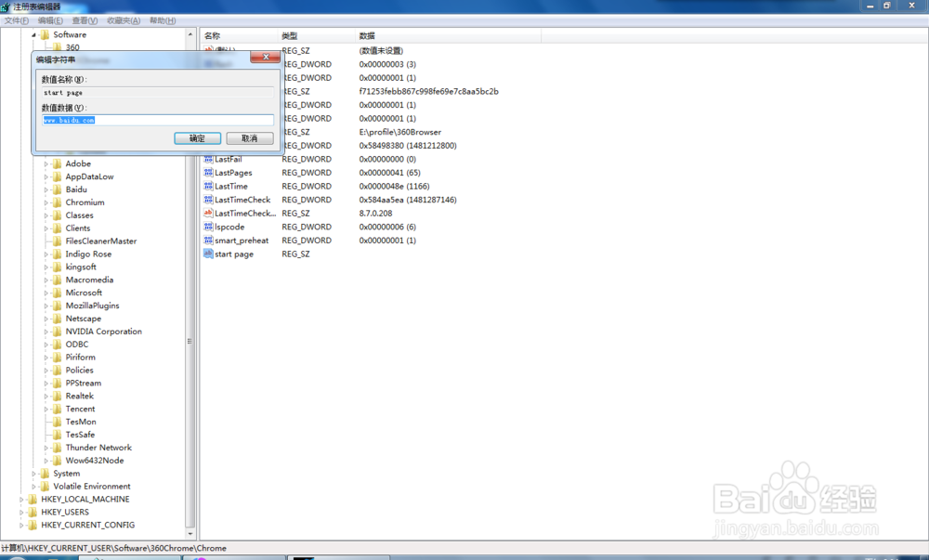Click the LastPages DWORD value icon
Viewport: 929px width, 560px height.
tap(208, 172)
